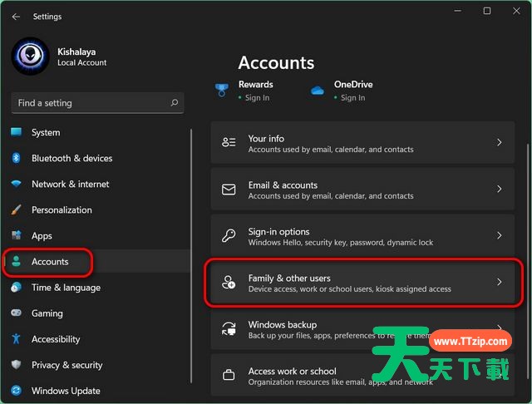Select Bluetooth & devices icon in sidebar

pos(16,158)
